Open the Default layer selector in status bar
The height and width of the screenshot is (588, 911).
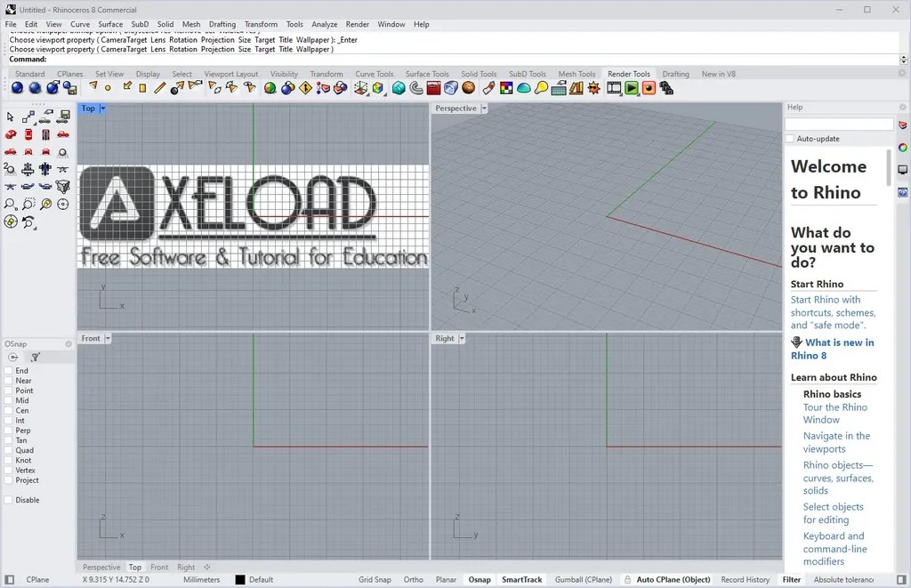click(261, 579)
